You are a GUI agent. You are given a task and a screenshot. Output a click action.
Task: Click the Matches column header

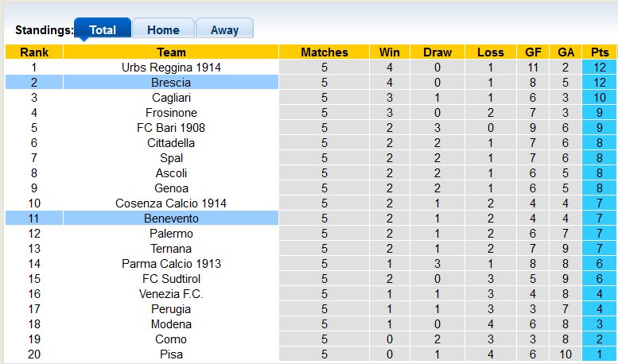tap(325, 52)
